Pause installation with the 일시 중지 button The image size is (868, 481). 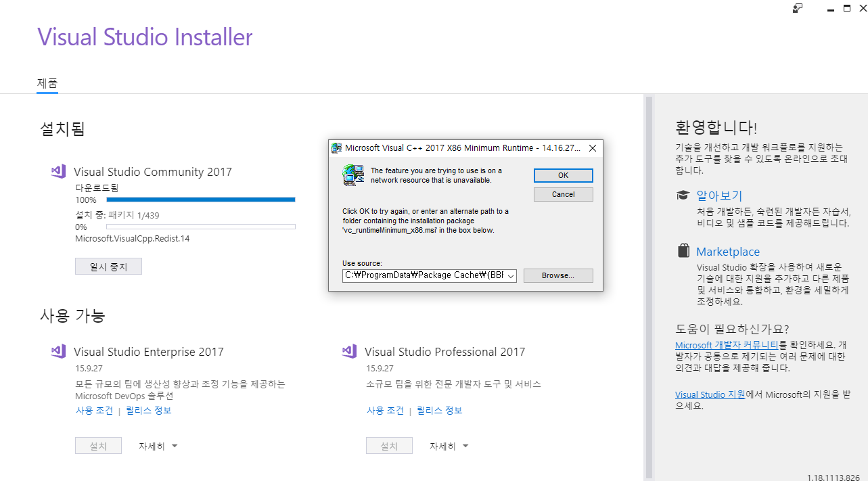tap(108, 267)
